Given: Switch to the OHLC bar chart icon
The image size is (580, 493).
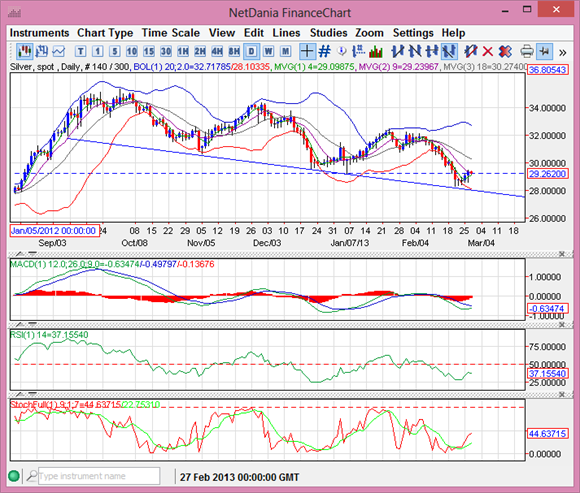Looking at the screenshot, I should (x=42, y=51).
